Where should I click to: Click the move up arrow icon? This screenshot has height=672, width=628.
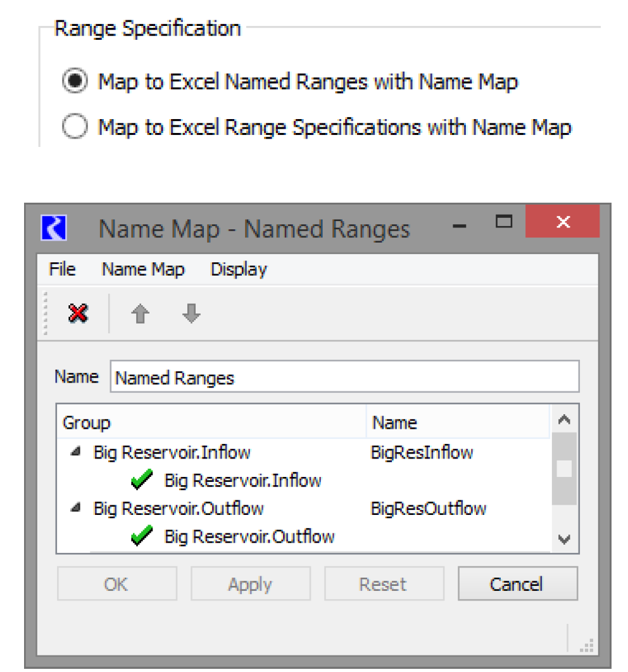[x=140, y=314]
